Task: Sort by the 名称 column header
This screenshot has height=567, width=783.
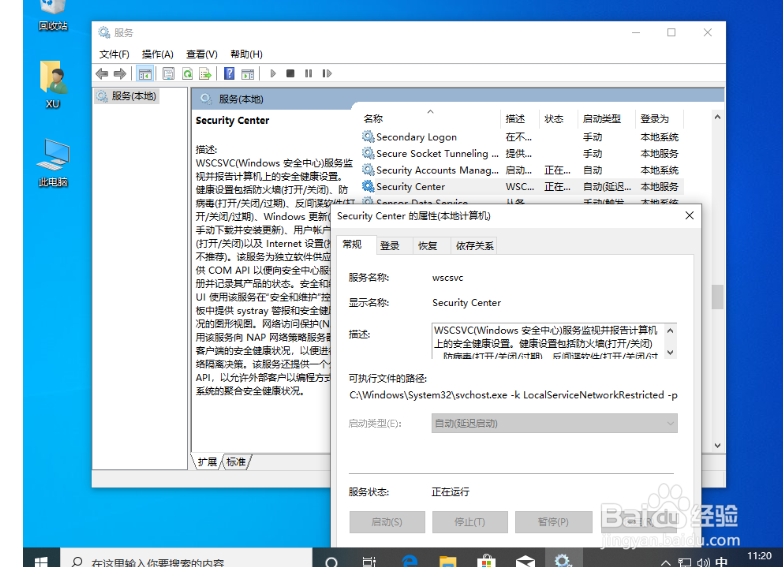Action: tap(429, 118)
